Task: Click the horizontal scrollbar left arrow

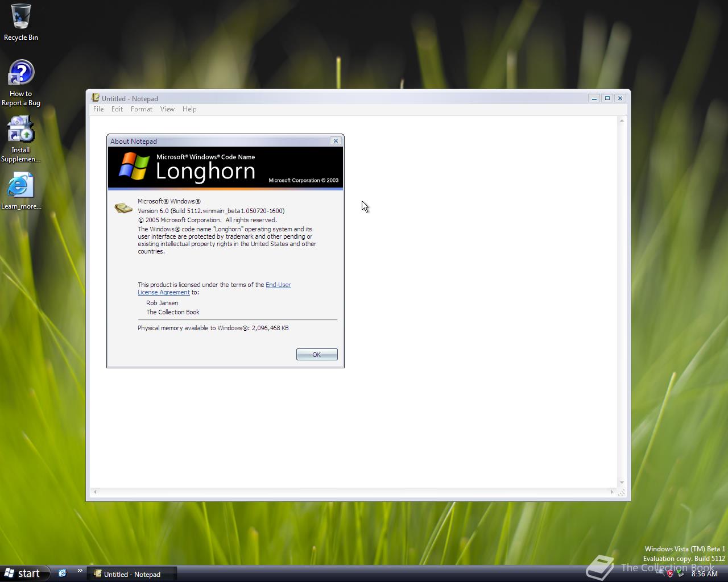Action: (95, 492)
